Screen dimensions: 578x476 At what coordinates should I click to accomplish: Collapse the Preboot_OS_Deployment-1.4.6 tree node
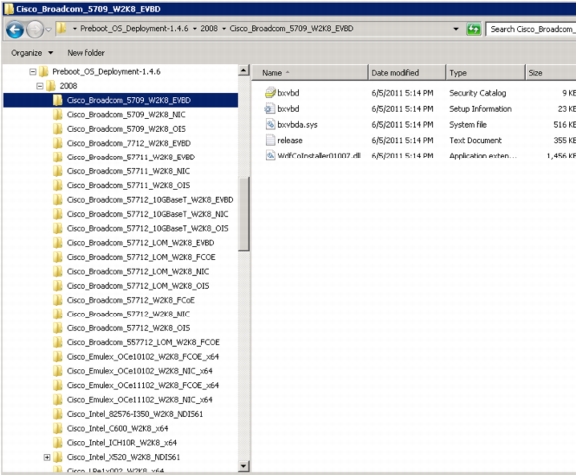point(32,72)
